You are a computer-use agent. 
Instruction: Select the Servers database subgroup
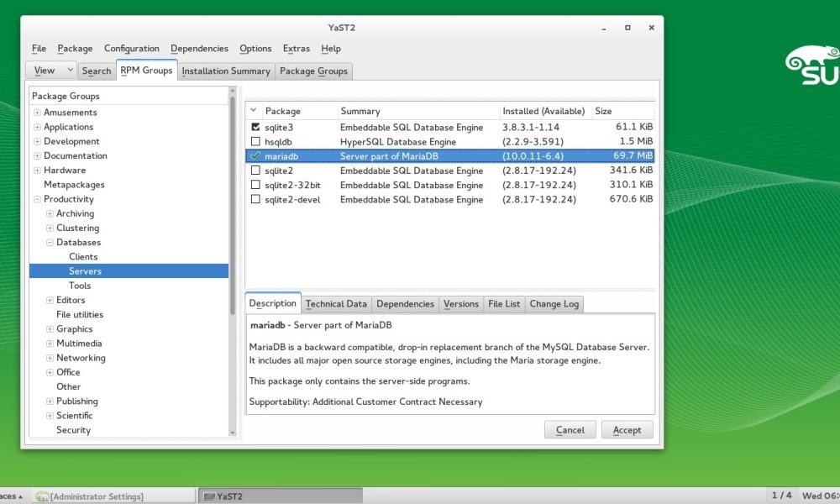[x=129, y=271]
